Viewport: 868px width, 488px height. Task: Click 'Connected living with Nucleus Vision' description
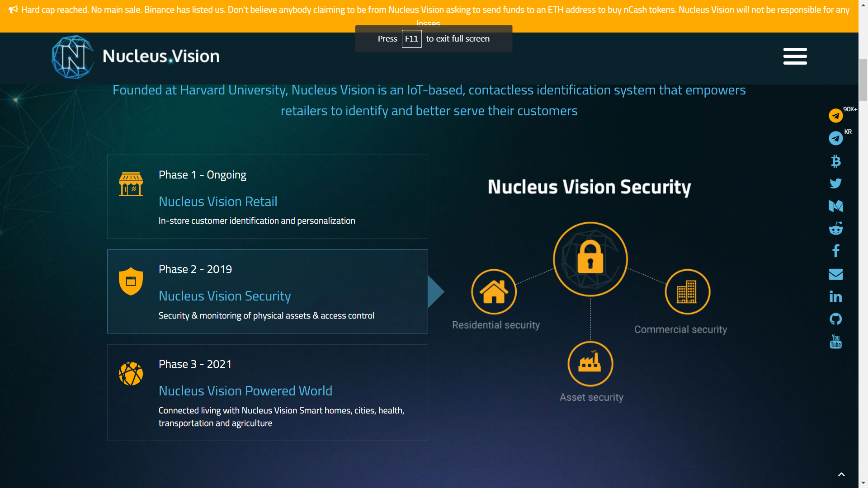(x=281, y=417)
